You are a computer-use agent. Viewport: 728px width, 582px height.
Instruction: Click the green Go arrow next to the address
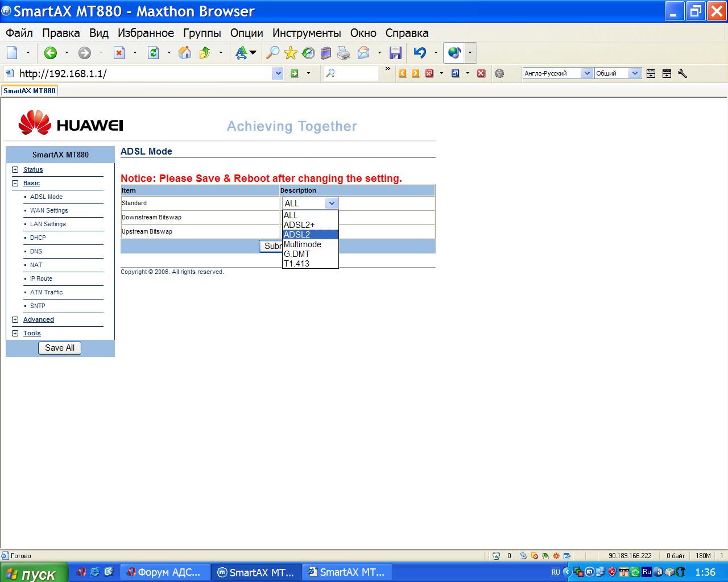pos(295,73)
